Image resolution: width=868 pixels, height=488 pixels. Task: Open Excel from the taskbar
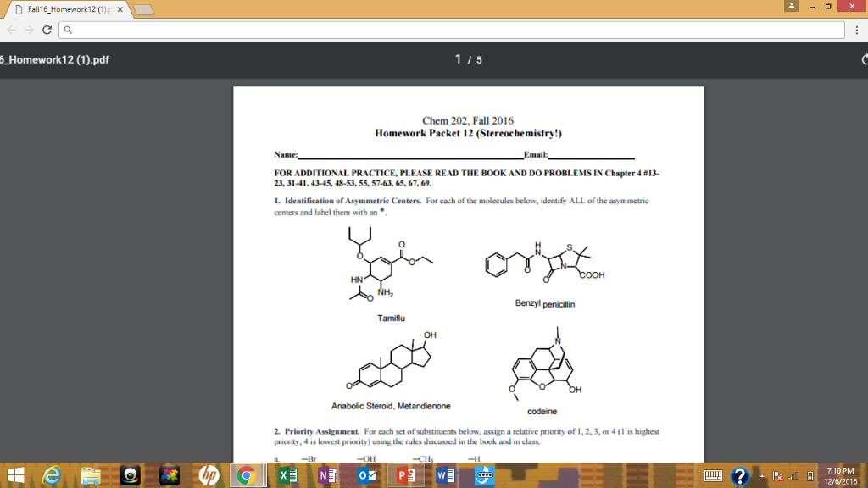288,475
